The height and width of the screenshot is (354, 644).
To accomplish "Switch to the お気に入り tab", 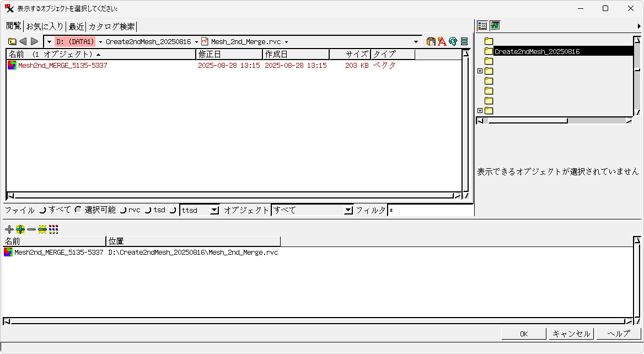I will (45, 26).
